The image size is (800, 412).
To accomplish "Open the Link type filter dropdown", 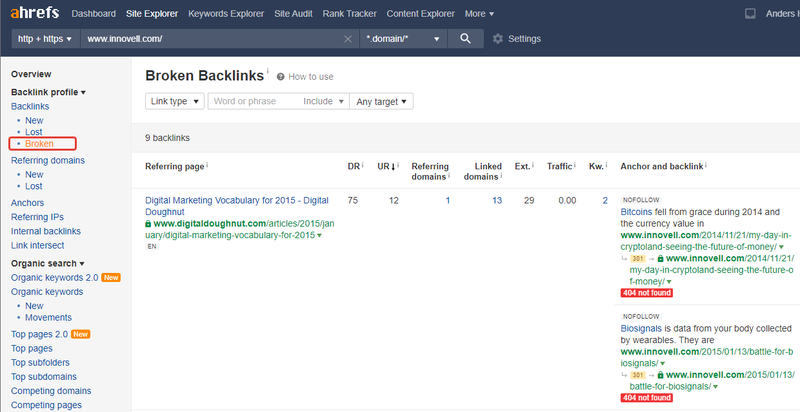I will coord(174,101).
